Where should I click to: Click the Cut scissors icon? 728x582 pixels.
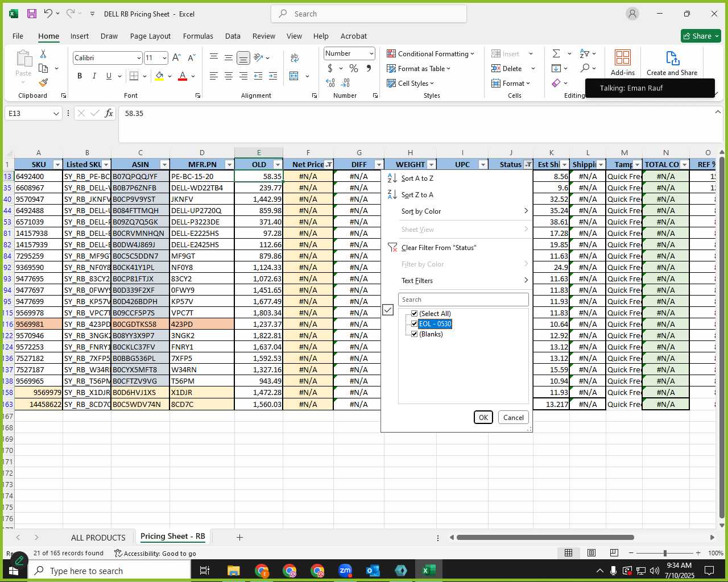pyautogui.click(x=43, y=53)
